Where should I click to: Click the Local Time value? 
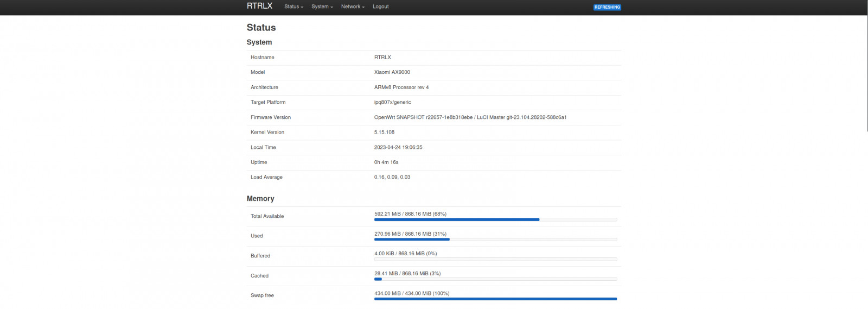coord(398,147)
